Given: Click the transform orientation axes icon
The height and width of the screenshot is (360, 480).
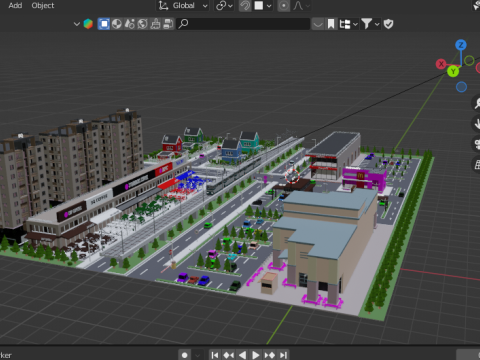Looking at the screenshot, I should pyautogui.click(x=163, y=5).
